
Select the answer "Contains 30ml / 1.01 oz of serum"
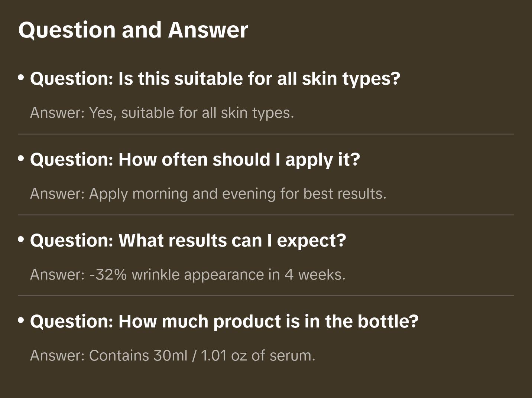pyautogui.click(x=172, y=356)
